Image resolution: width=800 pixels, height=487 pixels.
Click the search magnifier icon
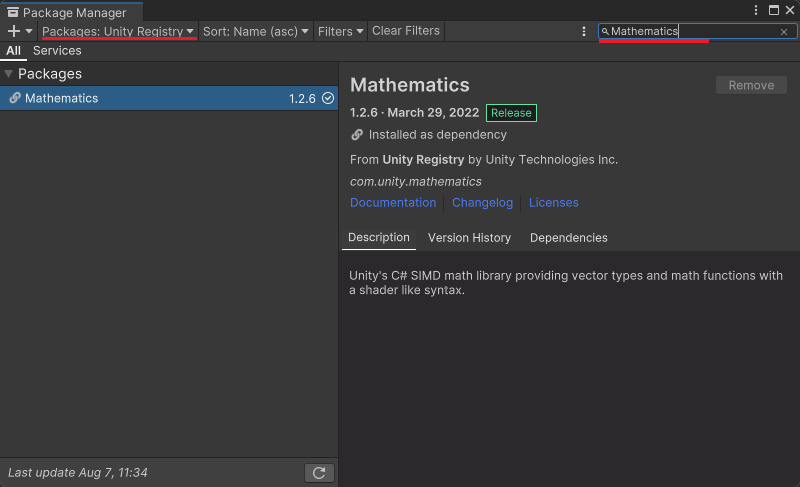[x=605, y=32]
